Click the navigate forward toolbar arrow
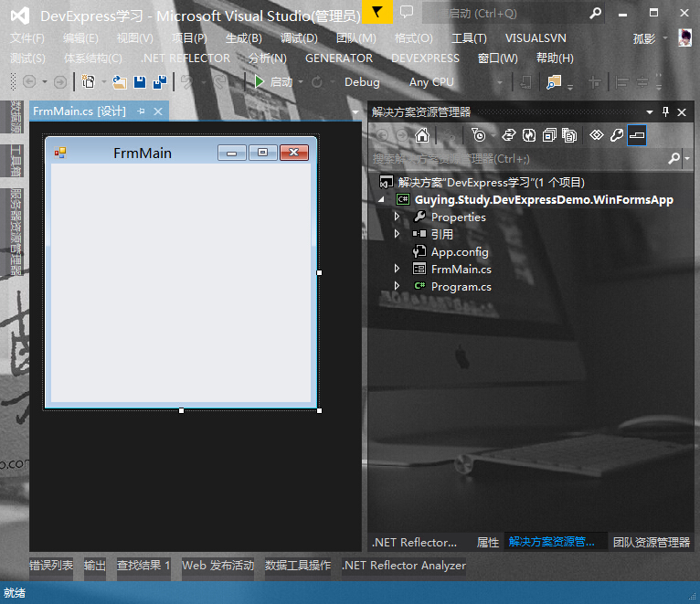 [x=60, y=81]
